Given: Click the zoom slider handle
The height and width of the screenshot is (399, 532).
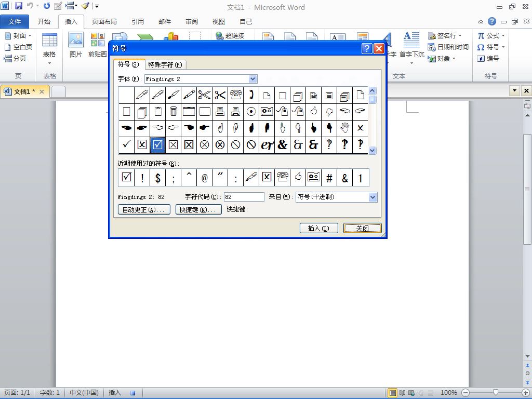Looking at the screenshot, I should tap(496, 393).
